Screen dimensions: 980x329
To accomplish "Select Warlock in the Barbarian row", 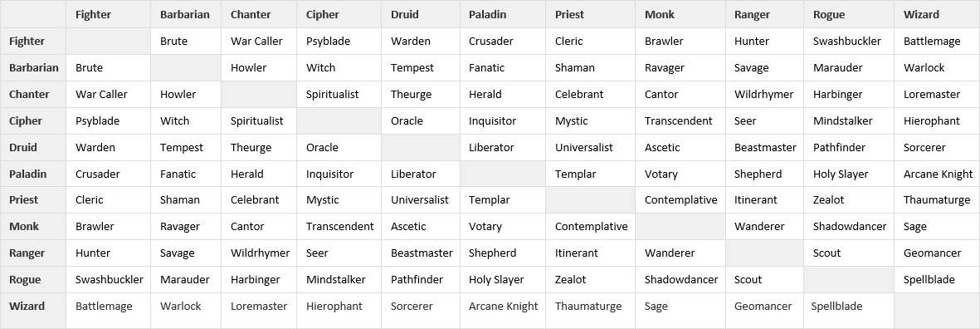I will click(924, 67).
